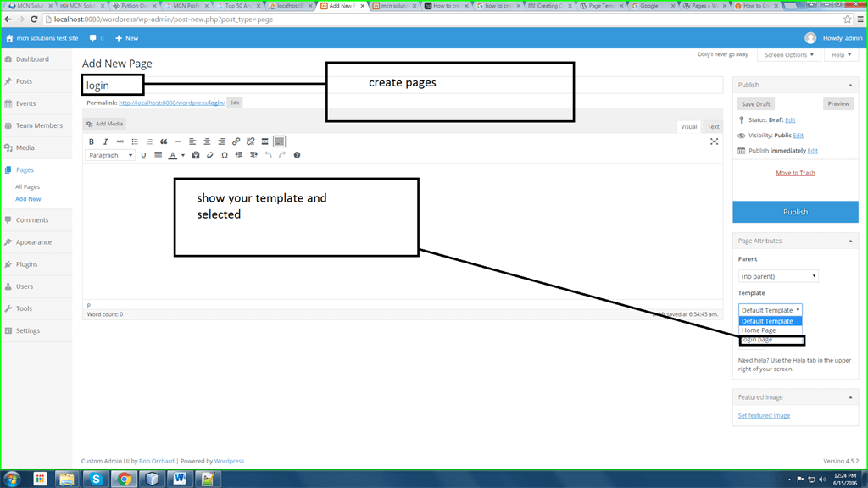Open the Pages menu in the sidebar
Image resolution: width=868 pixels, height=488 pixels.
[25, 169]
